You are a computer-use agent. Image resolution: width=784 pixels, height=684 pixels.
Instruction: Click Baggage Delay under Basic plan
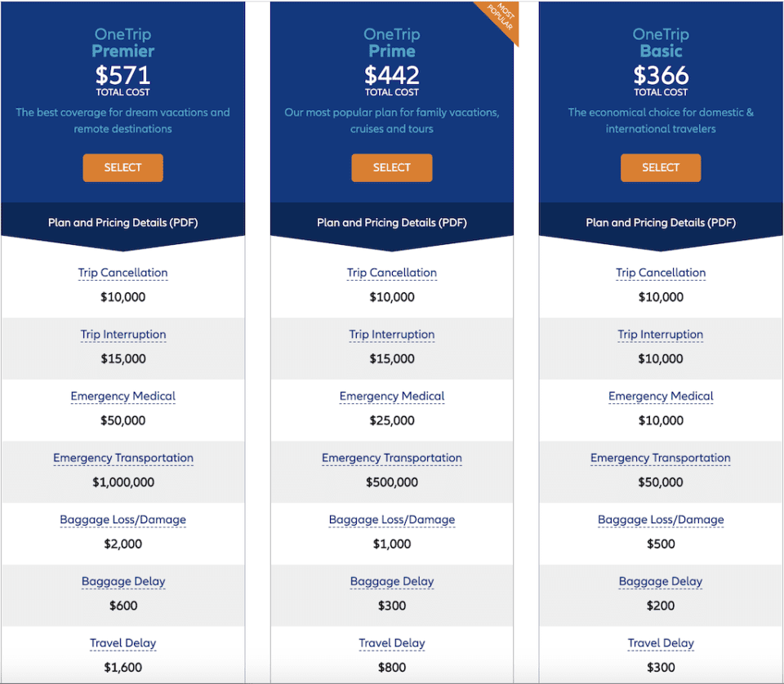tap(661, 581)
